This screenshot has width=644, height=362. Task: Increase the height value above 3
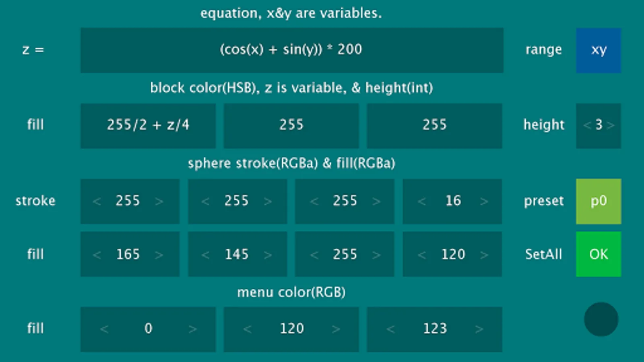point(611,125)
